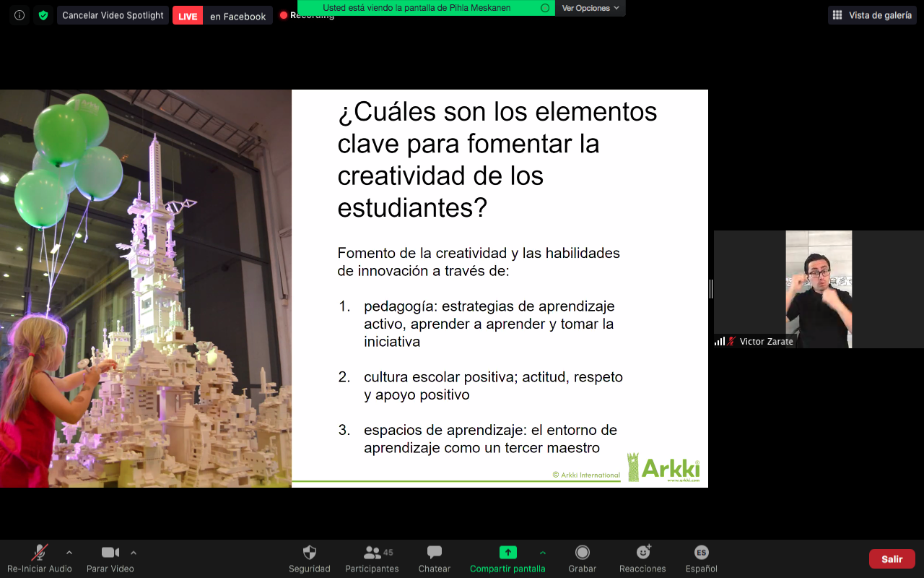The image size is (924, 578).
Task: Start recording with the Grabar button
Action: [582, 553]
